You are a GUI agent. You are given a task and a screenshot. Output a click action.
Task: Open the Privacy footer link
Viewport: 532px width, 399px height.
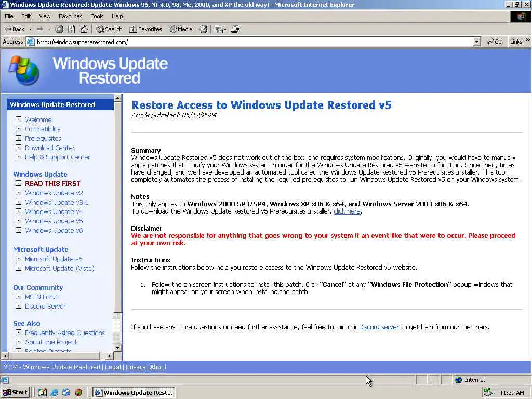(x=136, y=367)
